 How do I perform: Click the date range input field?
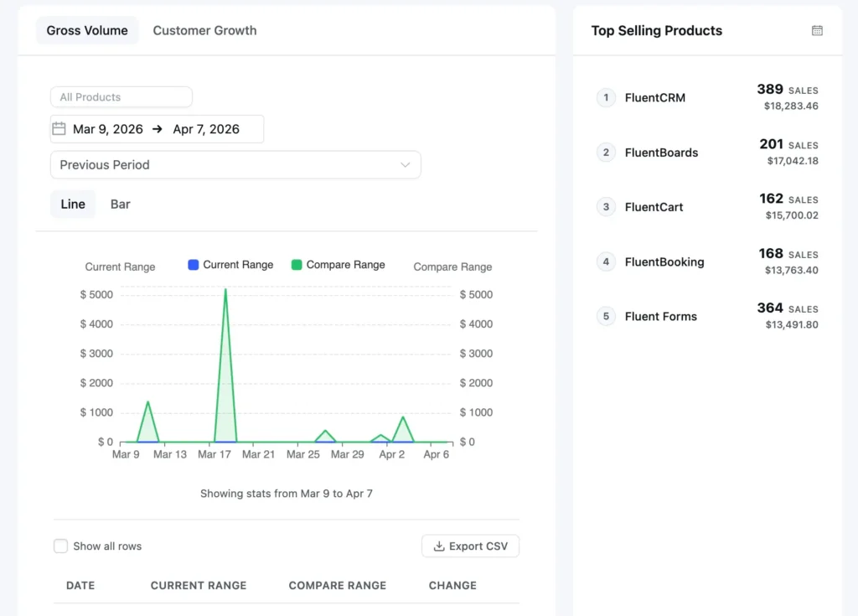coord(157,128)
